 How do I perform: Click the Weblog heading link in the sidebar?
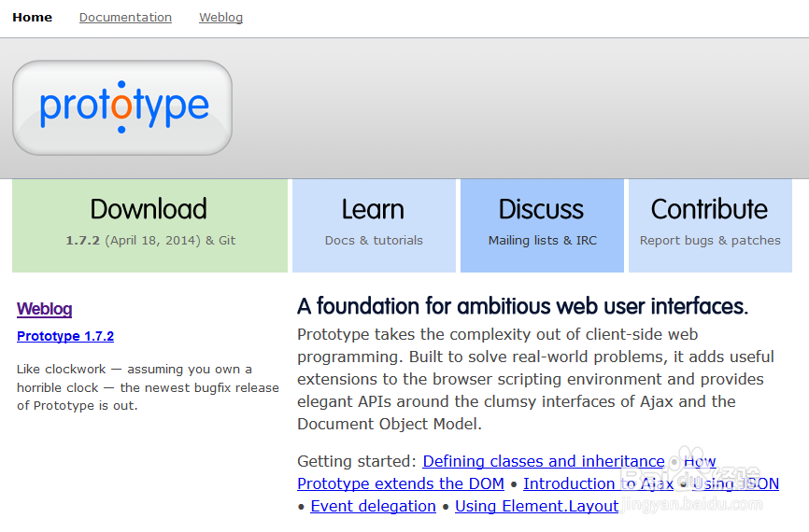tap(44, 309)
